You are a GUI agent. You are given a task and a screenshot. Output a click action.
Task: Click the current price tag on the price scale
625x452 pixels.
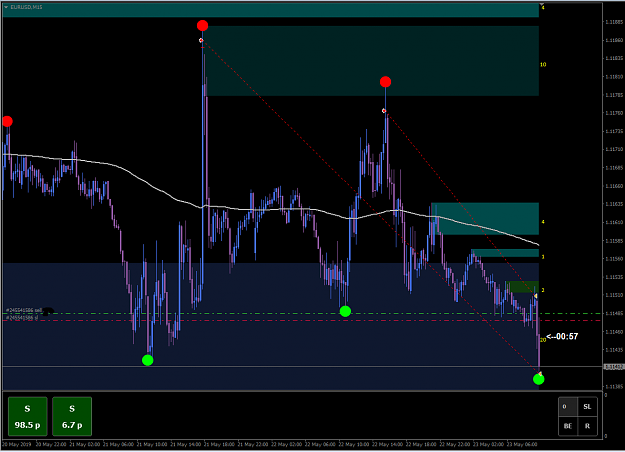click(614, 367)
